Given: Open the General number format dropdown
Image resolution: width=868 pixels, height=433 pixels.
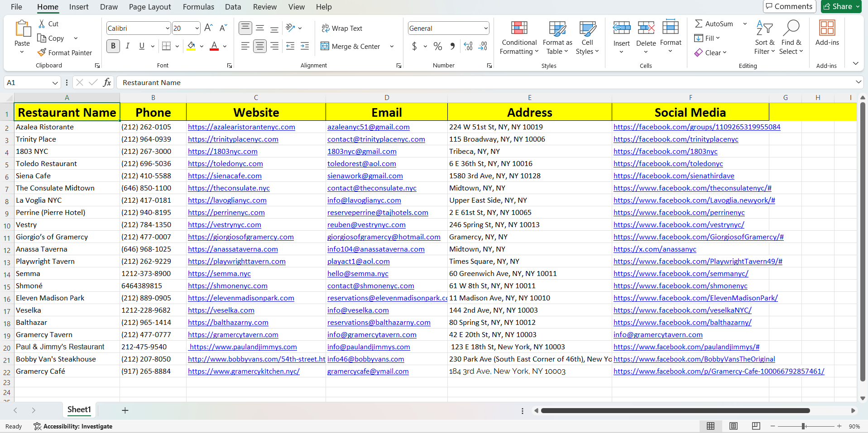Looking at the screenshot, I should click(485, 29).
